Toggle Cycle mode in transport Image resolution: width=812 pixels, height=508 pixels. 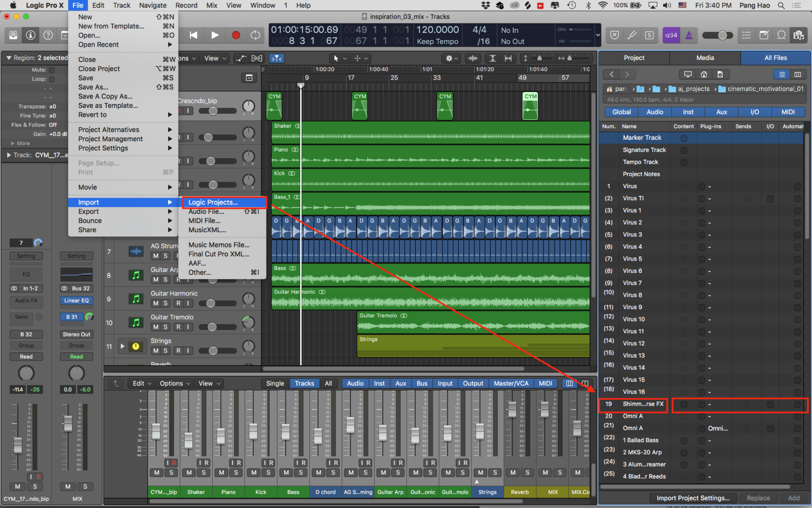[x=256, y=35]
